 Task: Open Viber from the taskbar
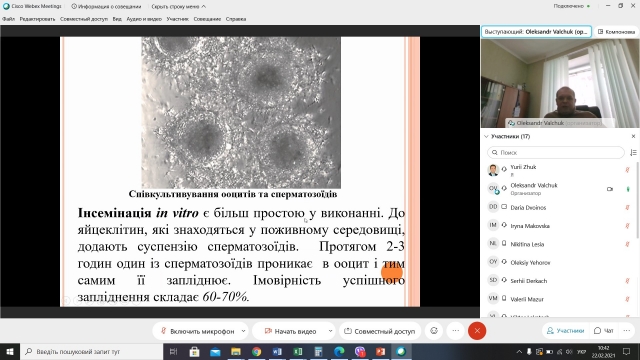[360, 351]
